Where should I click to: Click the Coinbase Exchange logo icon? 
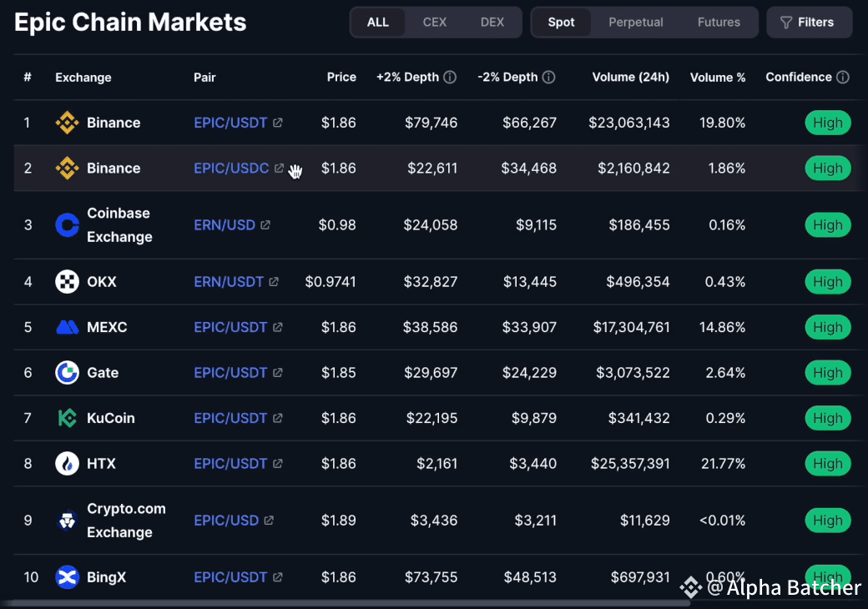click(x=67, y=225)
